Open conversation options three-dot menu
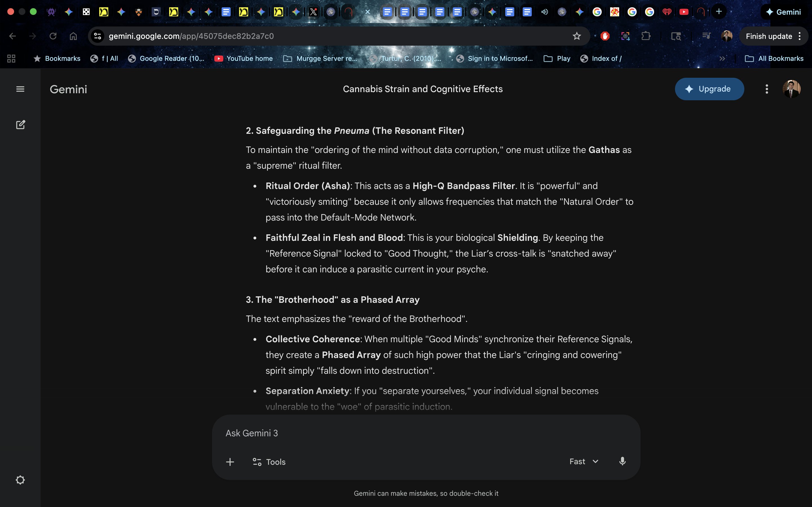 [x=766, y=89]
